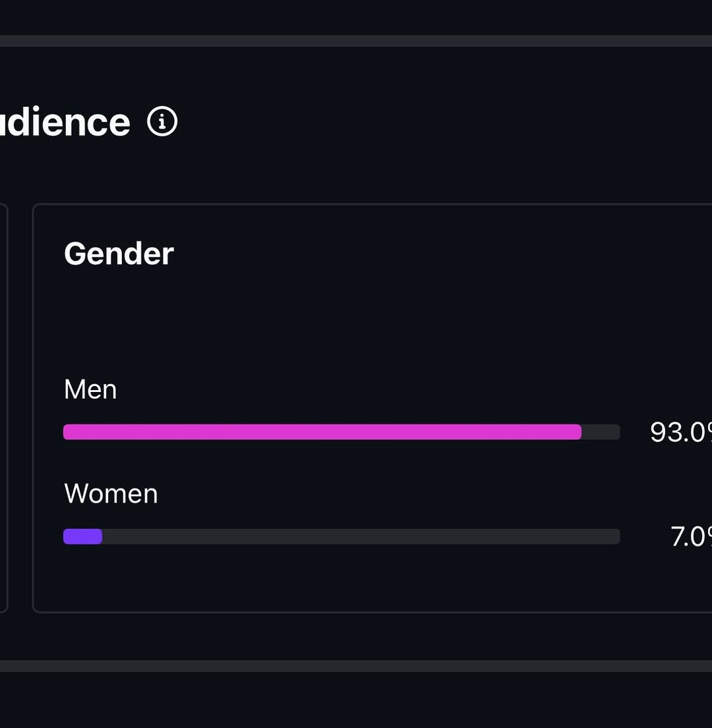Viewport: 712px width, 728px height.
Task: Click the pink Men percentage bar
Action: 322,432
